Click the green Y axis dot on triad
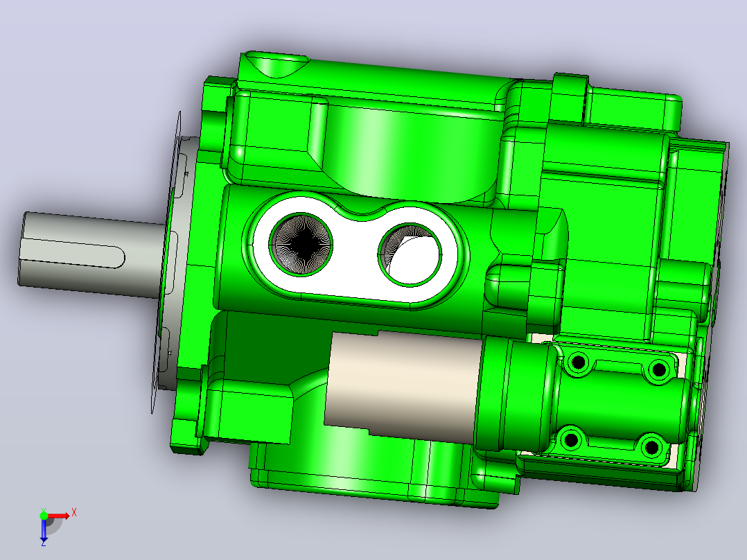This screenshot has width=747, height=560. 44,516
